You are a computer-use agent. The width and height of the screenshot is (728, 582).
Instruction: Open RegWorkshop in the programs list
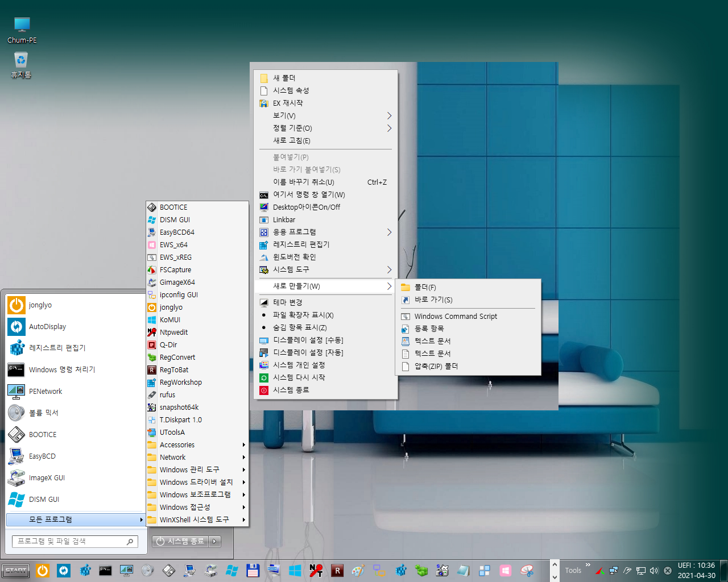197,383
